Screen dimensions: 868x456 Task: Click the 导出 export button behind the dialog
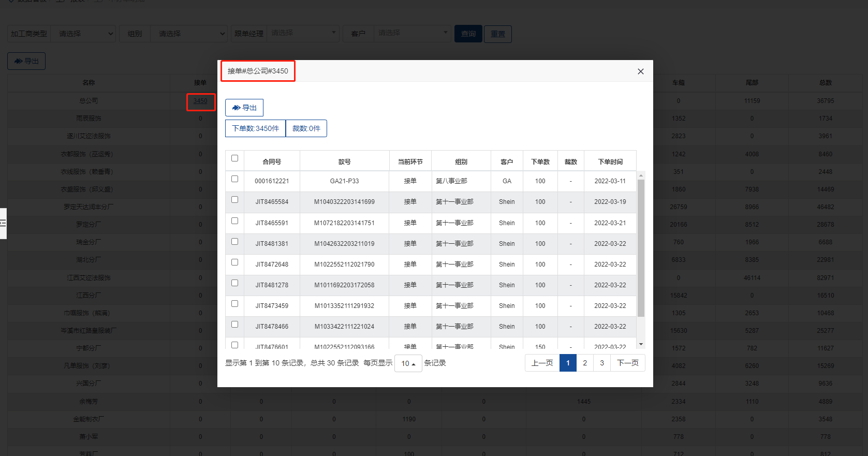(26, 61)
